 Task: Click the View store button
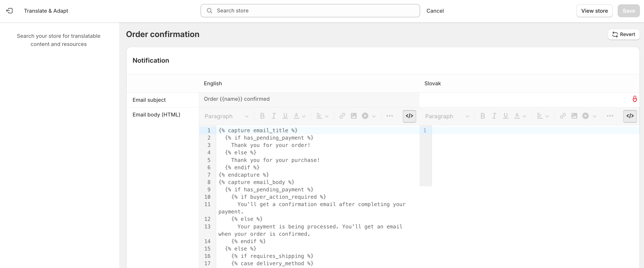coord(594,11)
